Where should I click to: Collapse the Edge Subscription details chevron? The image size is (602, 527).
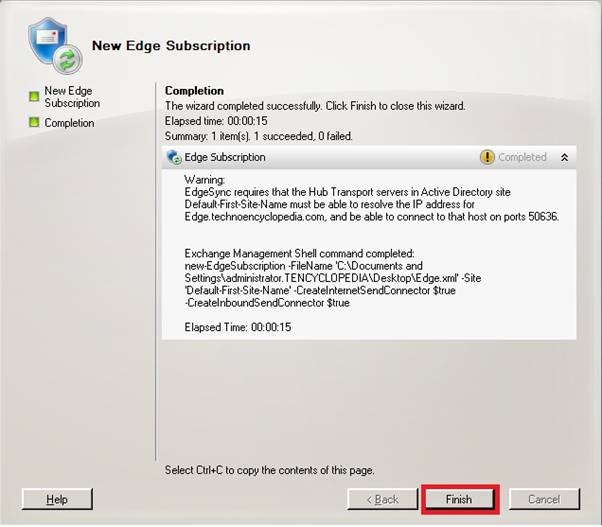[564, 157]
